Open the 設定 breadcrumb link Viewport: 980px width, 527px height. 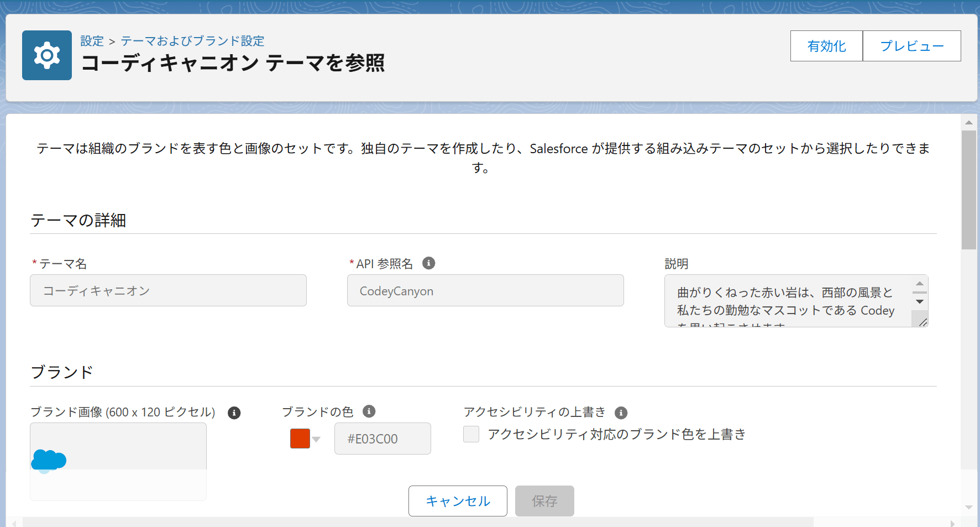92,41
